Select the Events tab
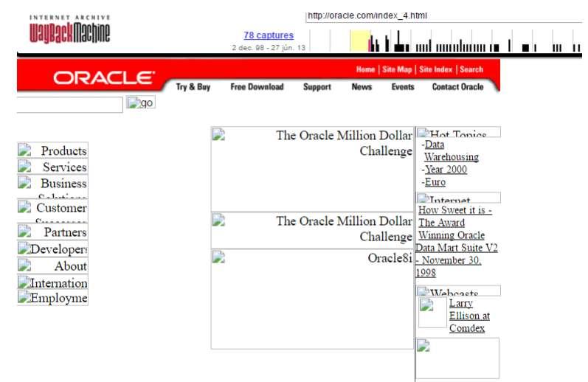This screenshot has width=588, height=382. point(403,87)
